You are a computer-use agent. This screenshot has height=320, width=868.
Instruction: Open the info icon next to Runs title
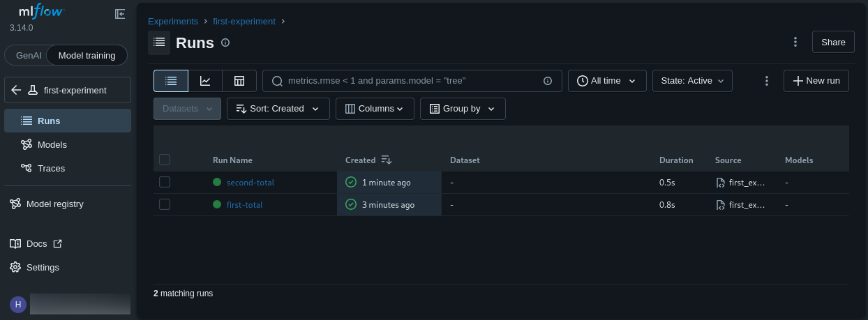[x=225, y=43]
